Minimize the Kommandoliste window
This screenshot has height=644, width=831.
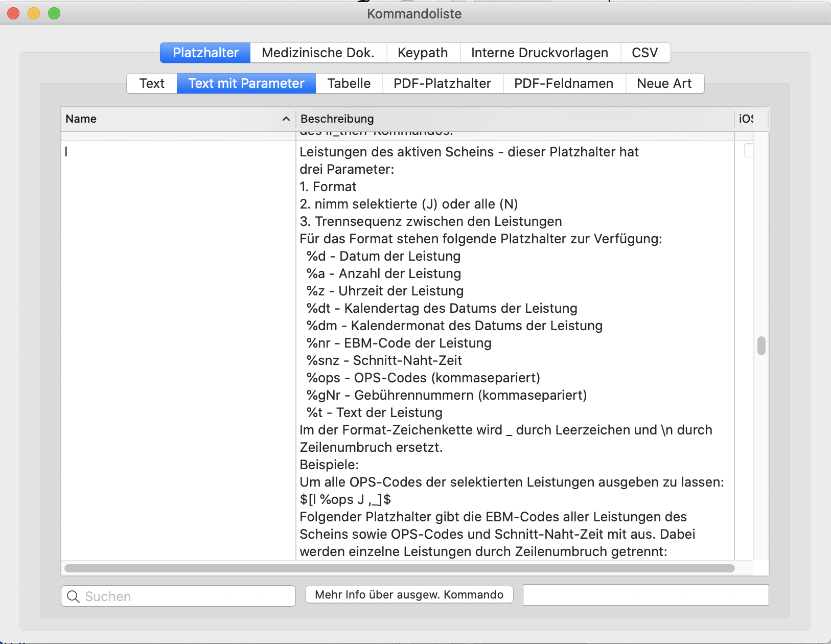click(x=34, y=13)
